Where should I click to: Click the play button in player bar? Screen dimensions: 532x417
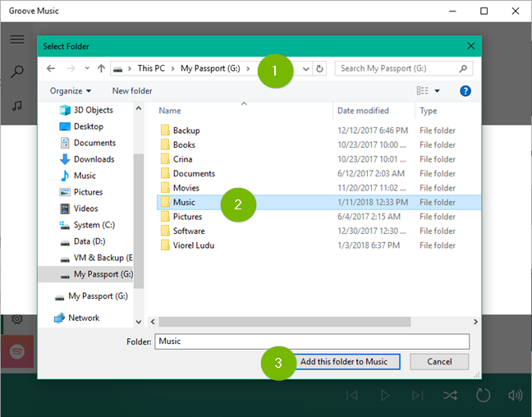click(385, 396)
